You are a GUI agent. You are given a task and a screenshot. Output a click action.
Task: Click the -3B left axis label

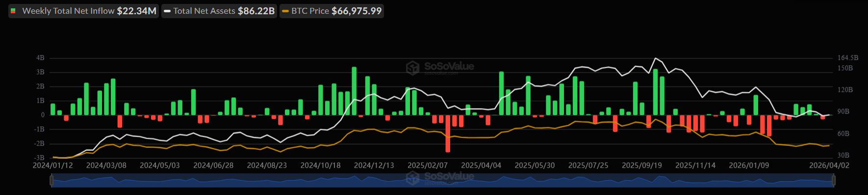pyautogui.click(x=39, y=158)
